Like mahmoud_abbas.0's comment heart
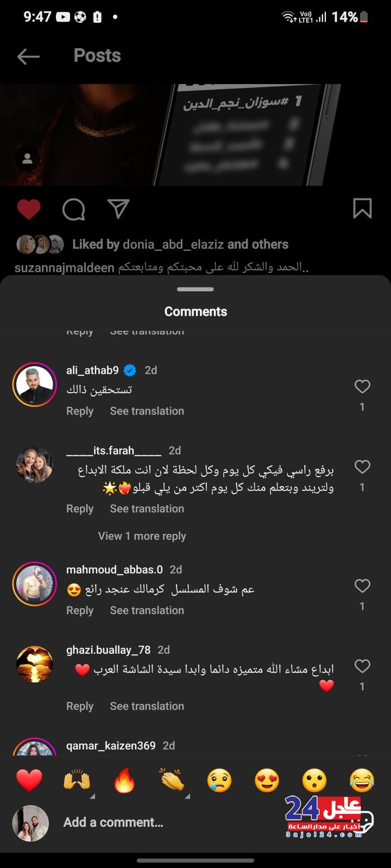 [362, 586]
